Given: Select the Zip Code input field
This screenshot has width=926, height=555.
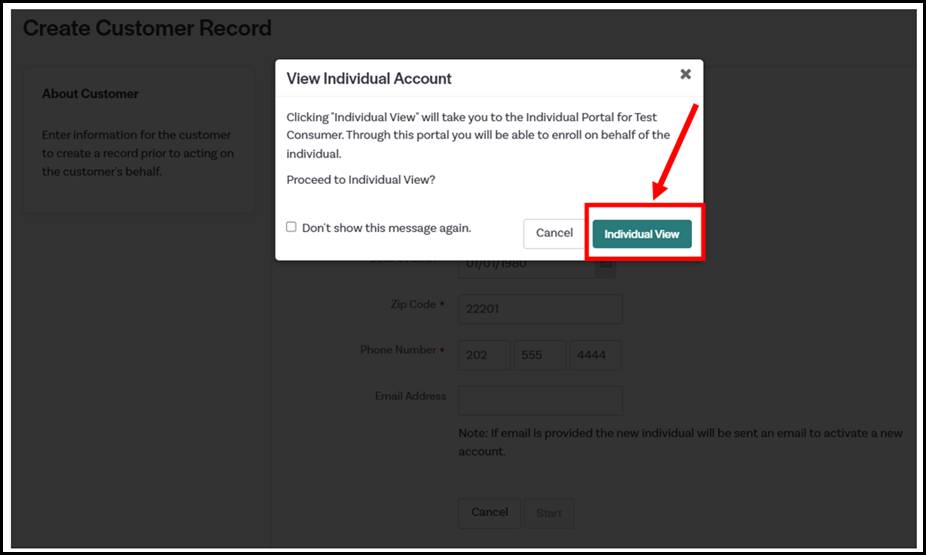Looking at the screenshot, I should 540,309.
